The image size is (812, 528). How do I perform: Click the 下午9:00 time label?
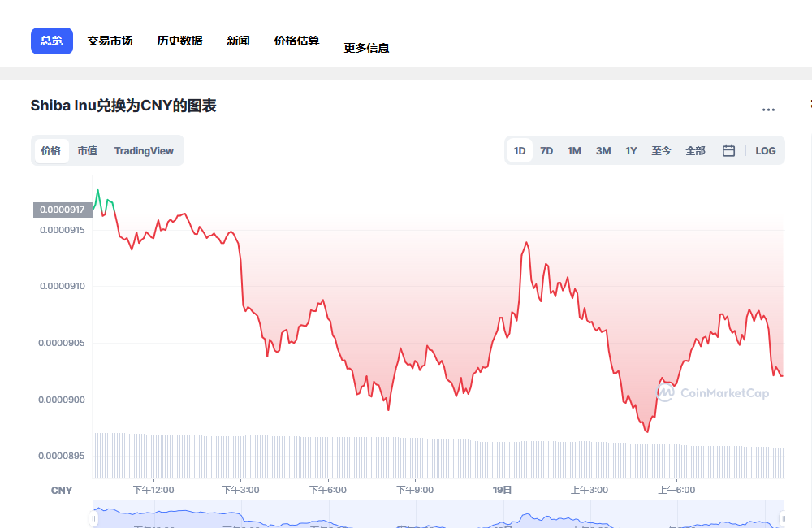(x=415, y=490)
